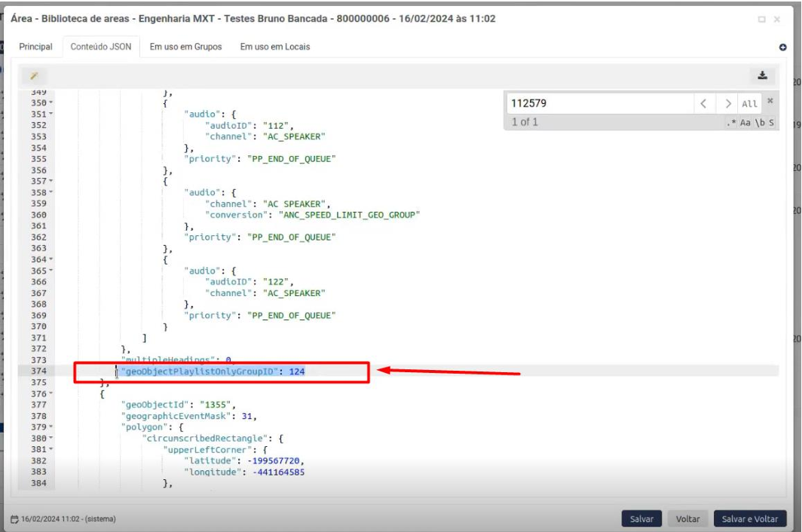Viewport: 802px width, 532px height.
Task: Close the editor search box
Action: coord(770,100)
